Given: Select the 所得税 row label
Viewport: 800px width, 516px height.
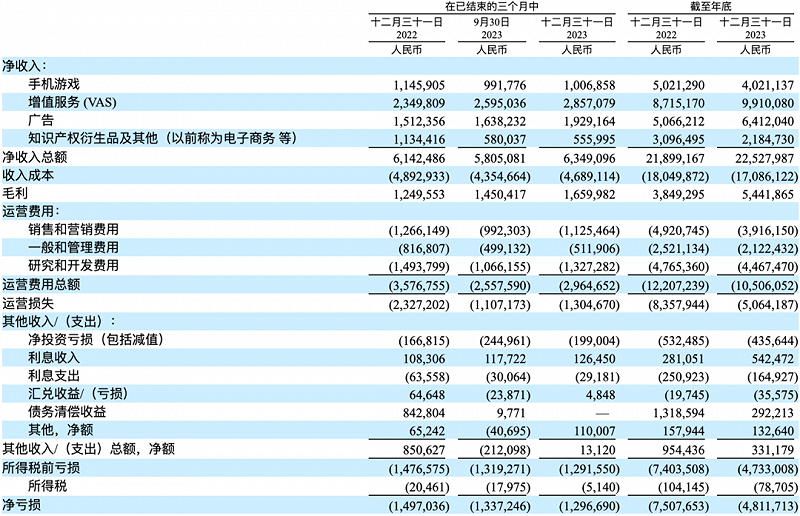Looking at the screenshot, I should pyautogui.click(x=47, y=486).
